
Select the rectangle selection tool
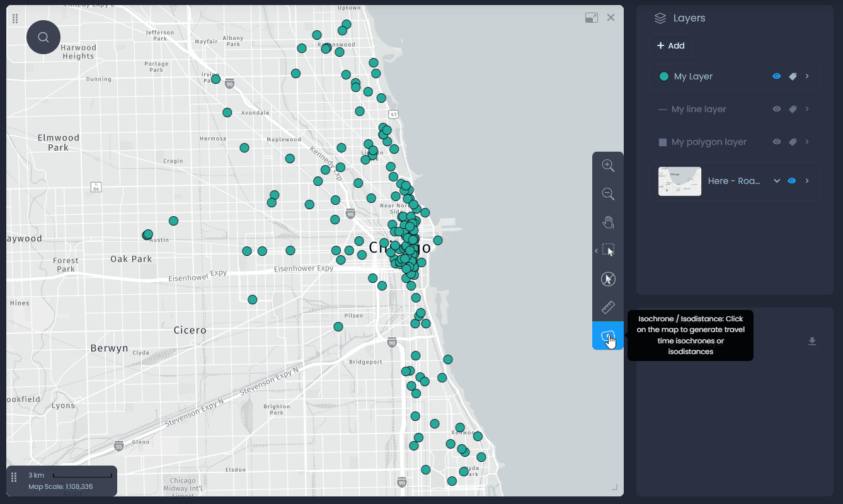point(608,251)
